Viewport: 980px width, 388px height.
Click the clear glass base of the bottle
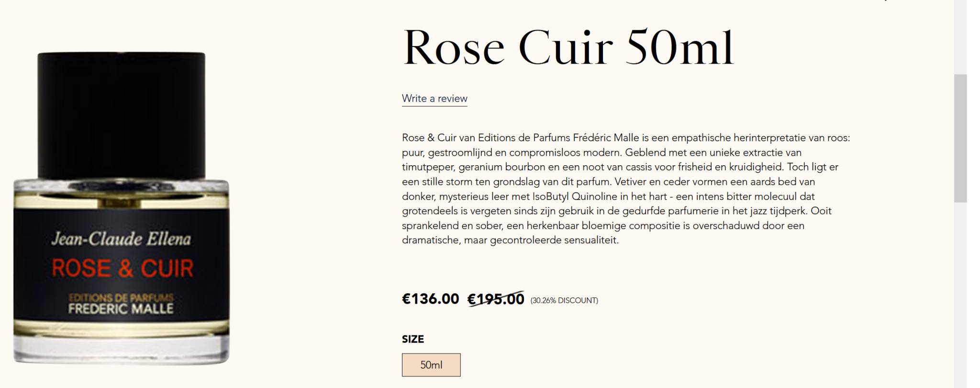point(122,350)
